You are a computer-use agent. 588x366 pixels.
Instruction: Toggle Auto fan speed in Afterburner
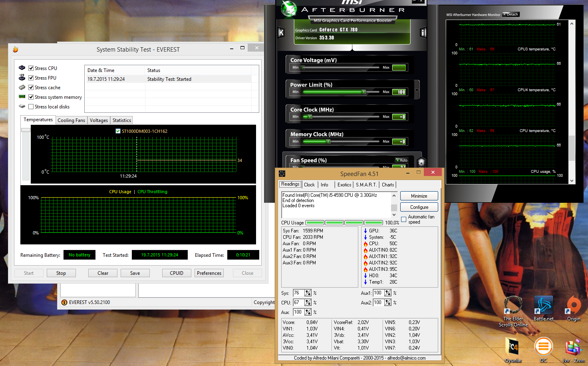401,160
